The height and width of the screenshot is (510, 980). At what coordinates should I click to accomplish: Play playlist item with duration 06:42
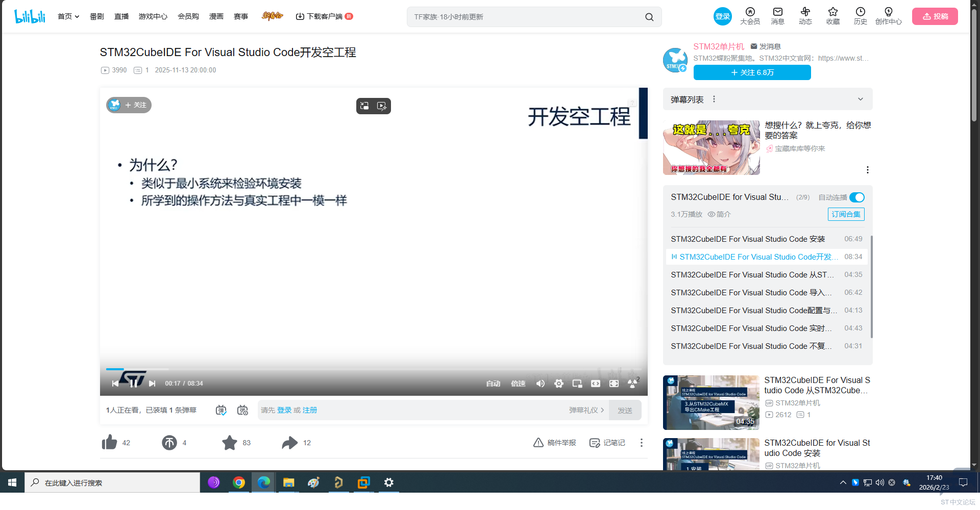tap(767, 293)
